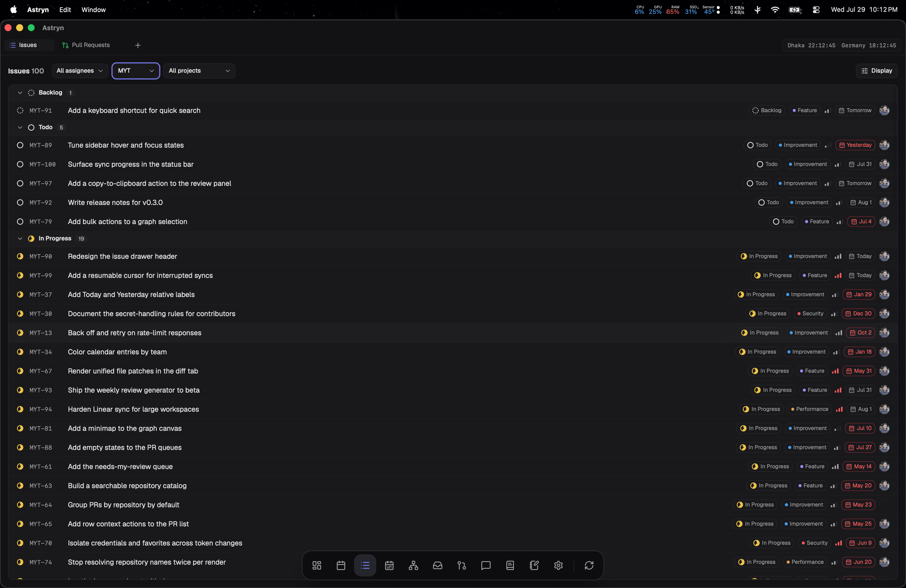Click the Today due date on MYT-90
This screenshot has height=588, width=906.
(x=860, y=256)
